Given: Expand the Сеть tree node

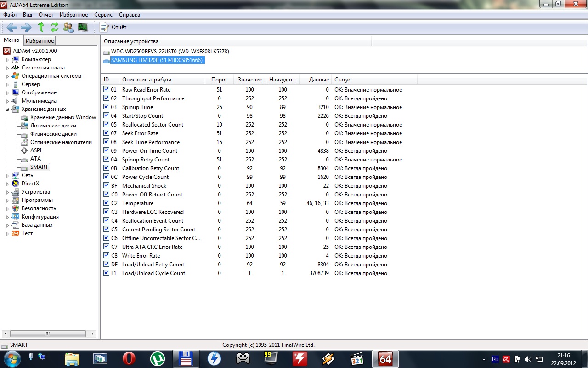Looking at the screenshot, I should click(7, 175).
